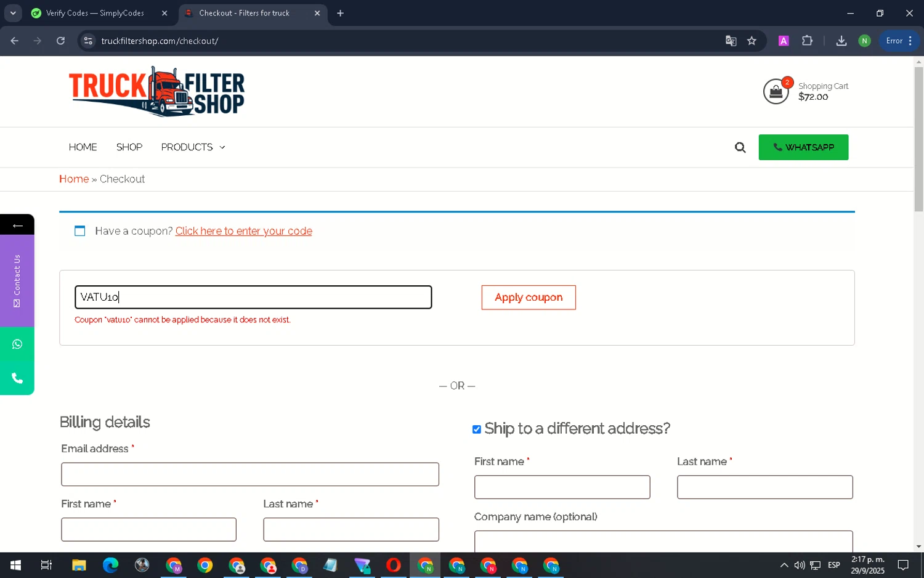Click the network icon in system tray
This screenshot has width=924, height=578.
click(x=815, y=565)
